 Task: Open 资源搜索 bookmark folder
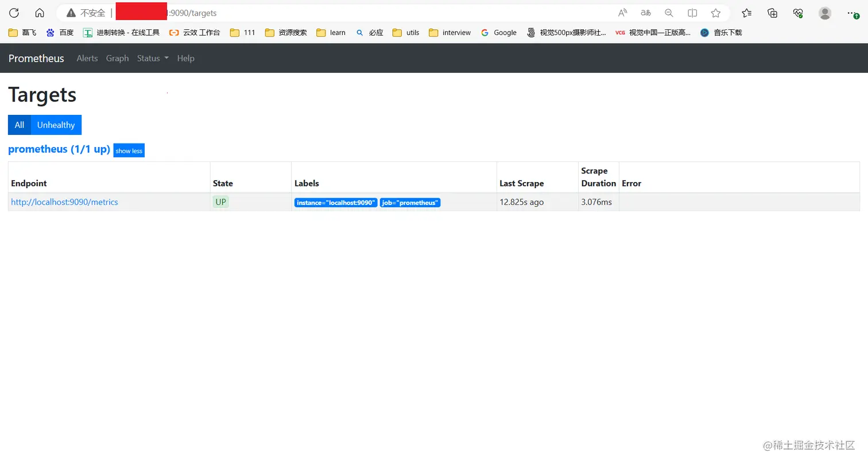286,33
